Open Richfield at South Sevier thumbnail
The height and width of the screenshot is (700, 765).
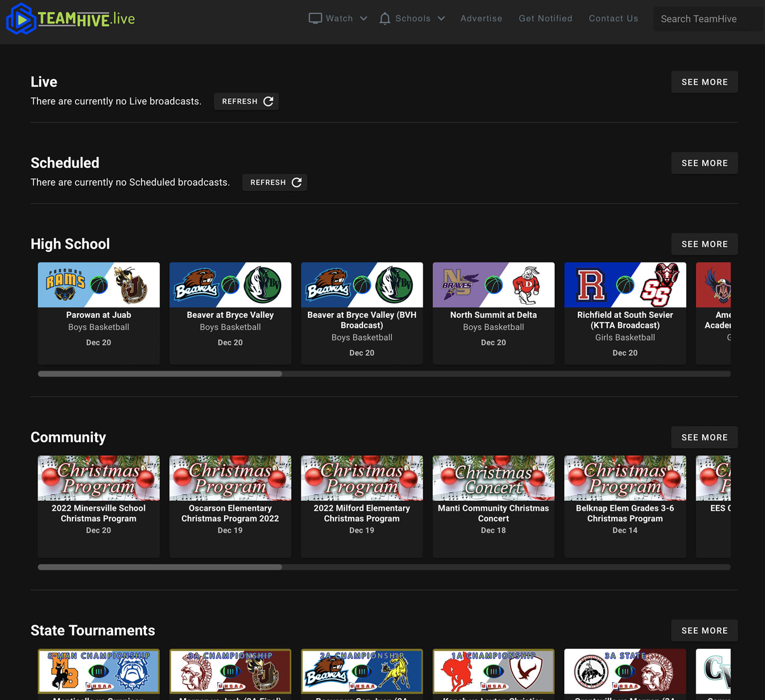[625, 285]
